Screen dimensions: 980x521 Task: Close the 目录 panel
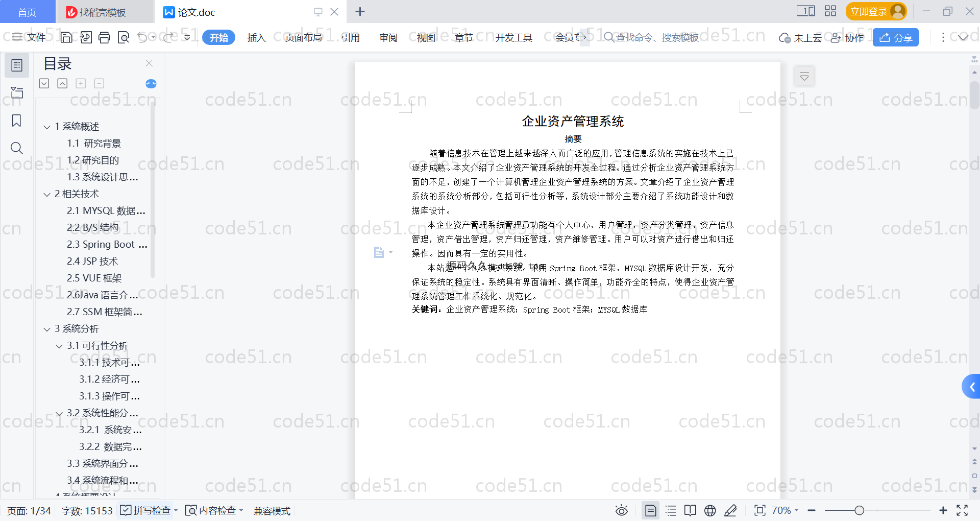(149, 63)
